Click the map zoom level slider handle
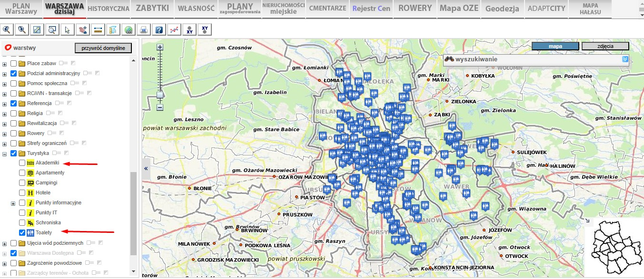This screenshot has width=644, height=279. point(160,95)
